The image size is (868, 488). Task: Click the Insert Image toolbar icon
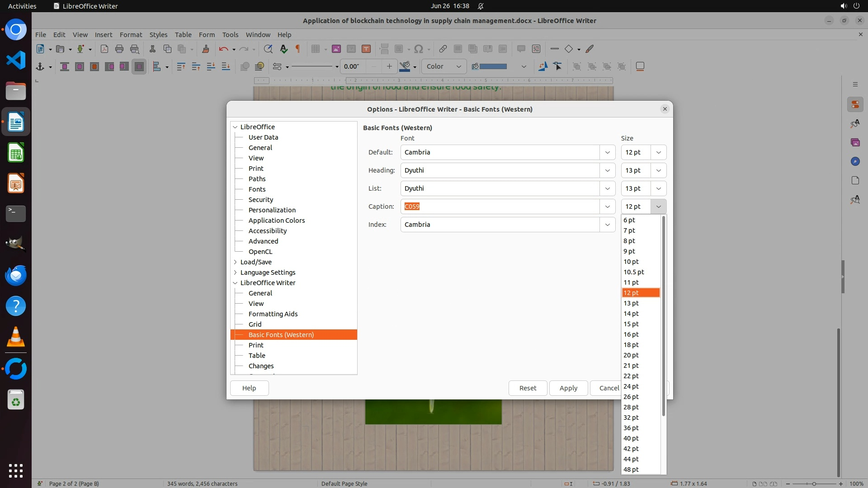[336, 49]
